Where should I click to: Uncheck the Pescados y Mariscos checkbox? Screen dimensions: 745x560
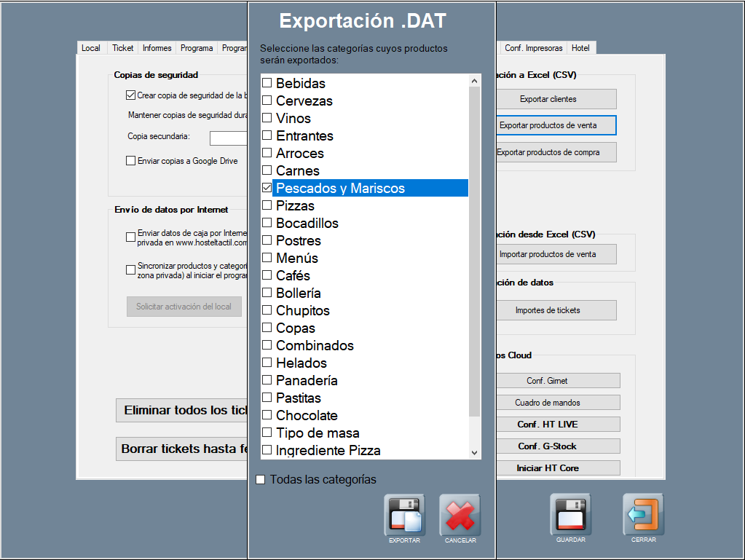(x=267, y=188)
